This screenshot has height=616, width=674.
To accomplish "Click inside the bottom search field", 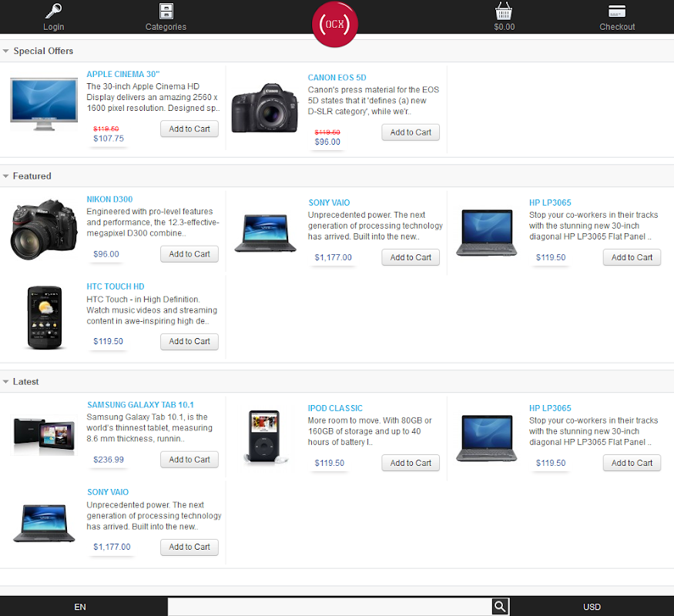I will (330, 607).
